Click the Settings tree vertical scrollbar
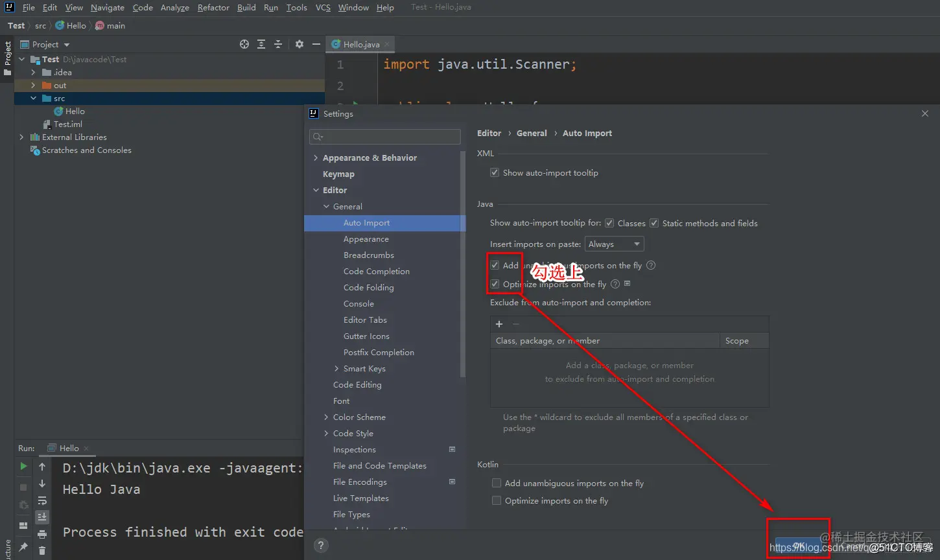This screenshot has height=560, width=940. click(463, 264)
